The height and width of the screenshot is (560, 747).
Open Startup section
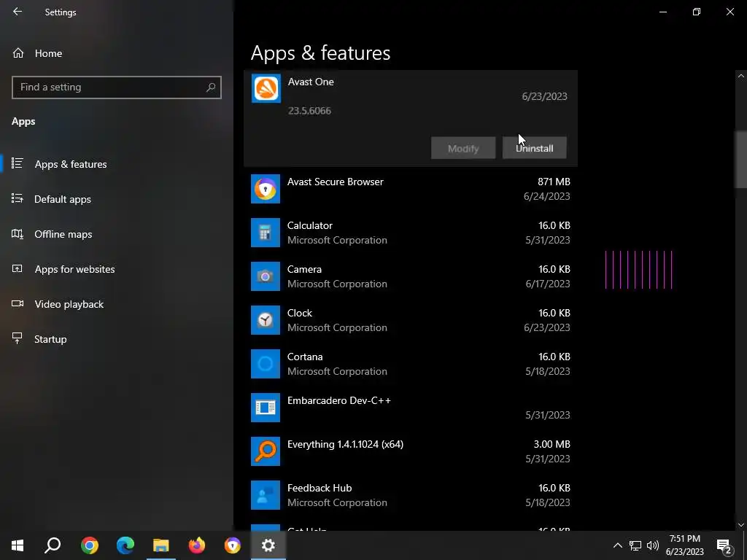(x=50, y=339)
